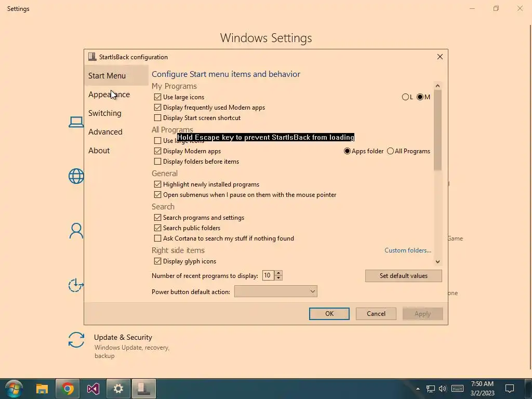Viewport: 532px width, 399px height.
Task: Click the laptop System icon in Settings
Action: coord(76,122)
